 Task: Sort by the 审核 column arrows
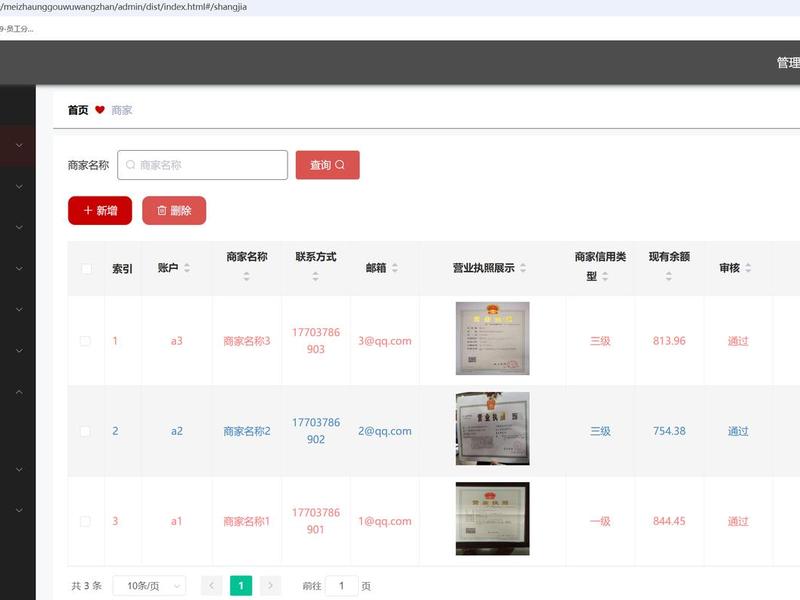point(748,268)
